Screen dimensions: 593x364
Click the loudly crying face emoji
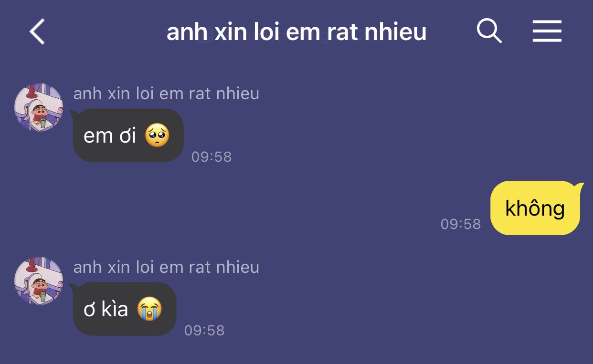coord(149,309)
